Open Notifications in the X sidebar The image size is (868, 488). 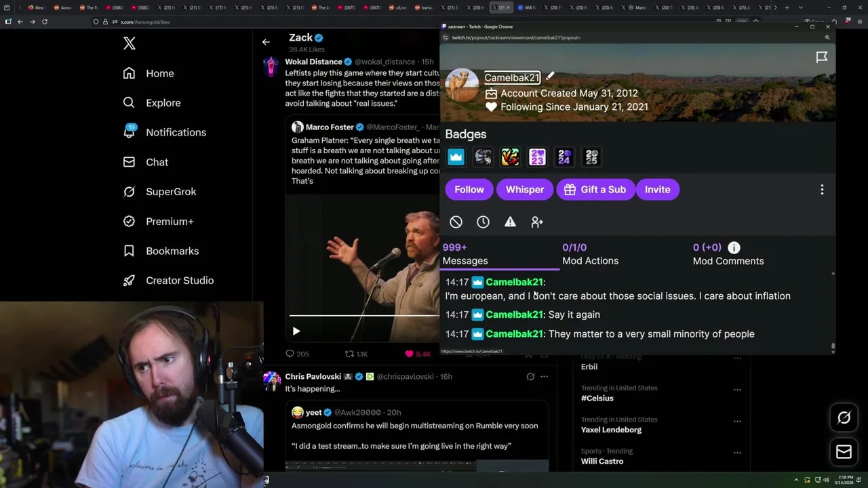click(164, 132)
